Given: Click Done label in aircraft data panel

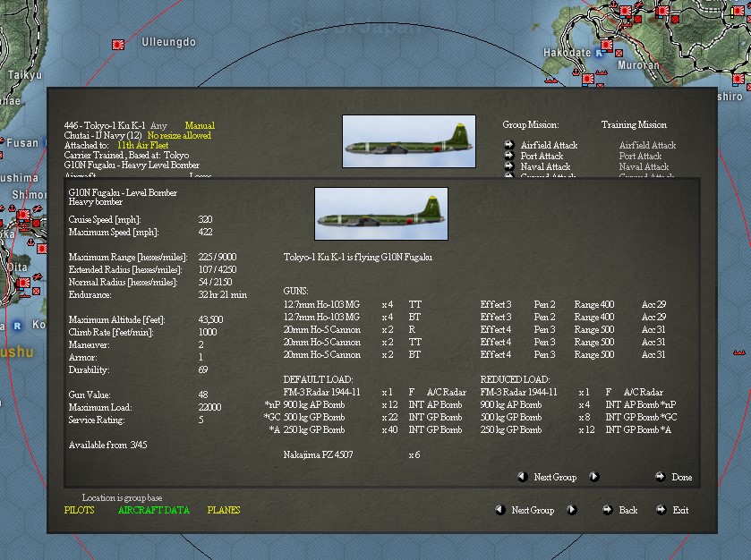Looking at the screenshot, I should [x=682, y=477].
